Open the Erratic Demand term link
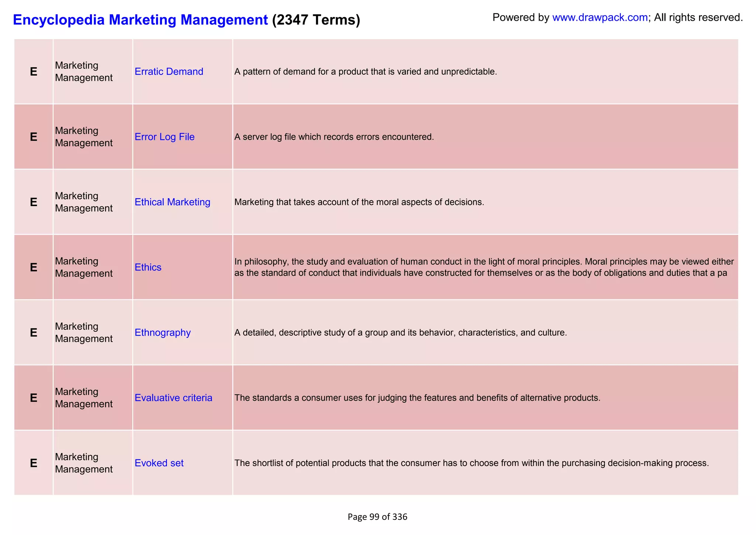Viewport: 756px width, 535px height. pyautogui.click(x=169, y=72)
